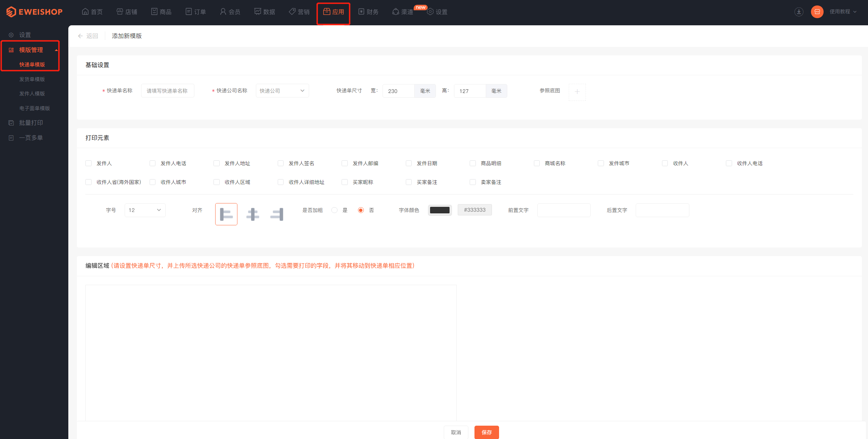Click the download icon in top bar
Image resolution: width=868 pixels, height=439 pixels.
(x=799, y=12)
